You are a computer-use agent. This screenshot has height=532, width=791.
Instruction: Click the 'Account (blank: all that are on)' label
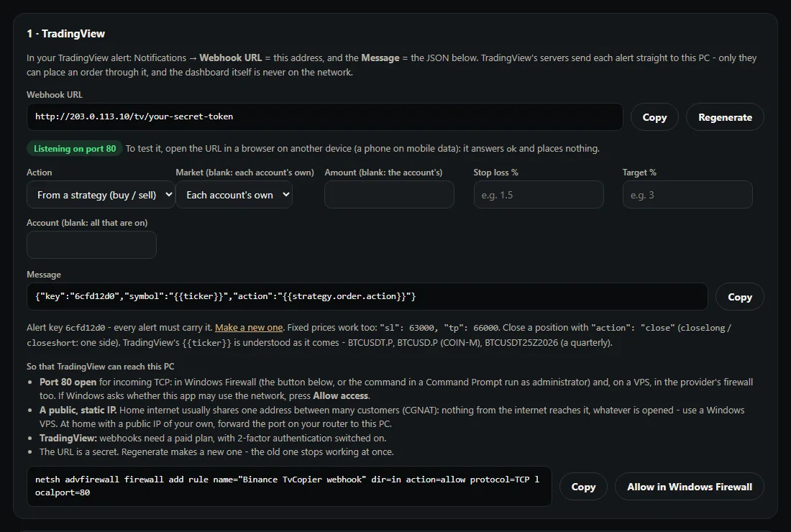point(87,223)
